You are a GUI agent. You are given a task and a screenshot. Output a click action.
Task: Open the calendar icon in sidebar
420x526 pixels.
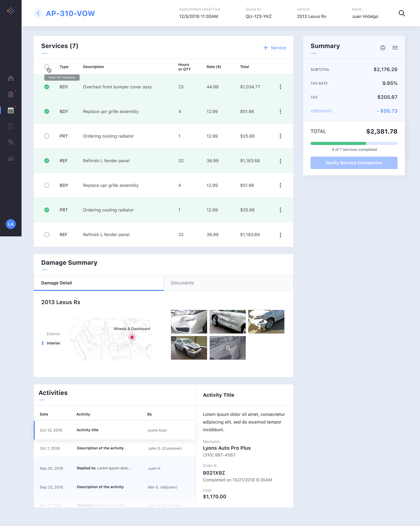point(11,110)
